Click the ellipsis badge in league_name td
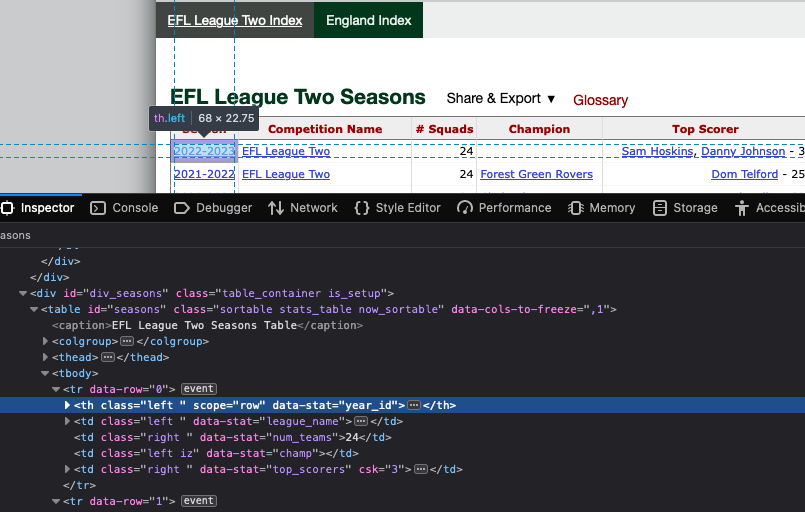 361,421
